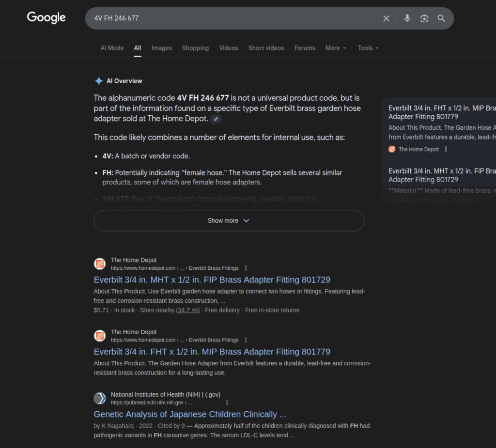Screen dimensions: 496x448
Task: Open the source link chip after 'The Home Depot.'
Action: 216,119
